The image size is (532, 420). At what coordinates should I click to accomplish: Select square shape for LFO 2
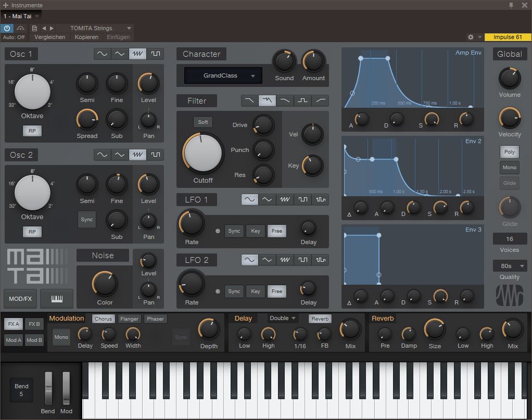coord(302,260)
